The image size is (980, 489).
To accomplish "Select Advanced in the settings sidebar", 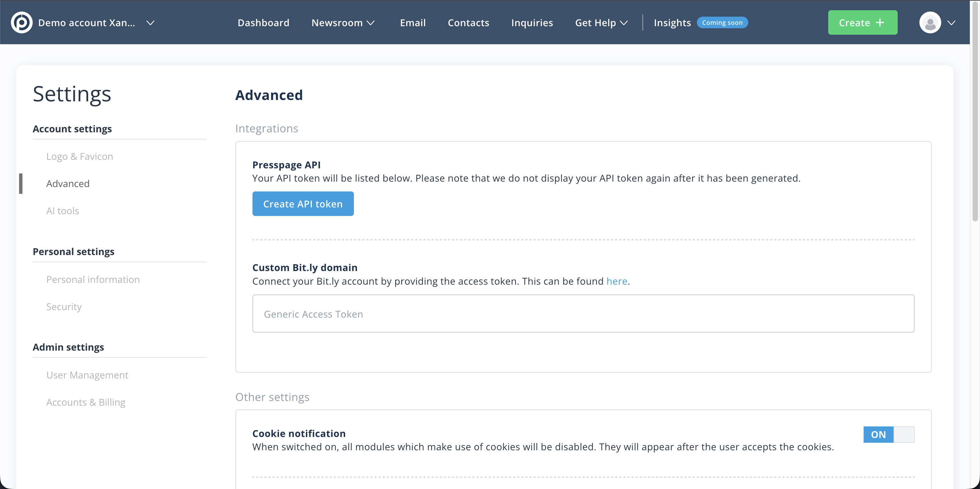I will click(x=68, y=184).
